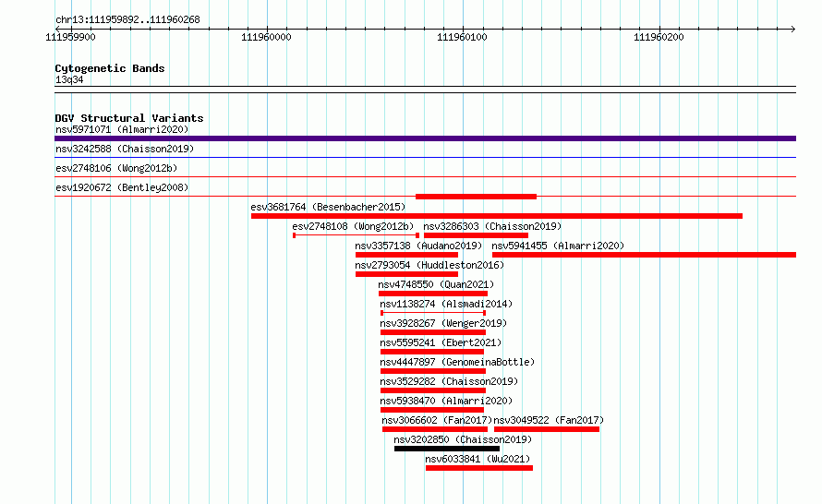Open the nsv6033841 (Wu2021) label
The height and width of the screenshot is (504, 822).
[477, 459]
